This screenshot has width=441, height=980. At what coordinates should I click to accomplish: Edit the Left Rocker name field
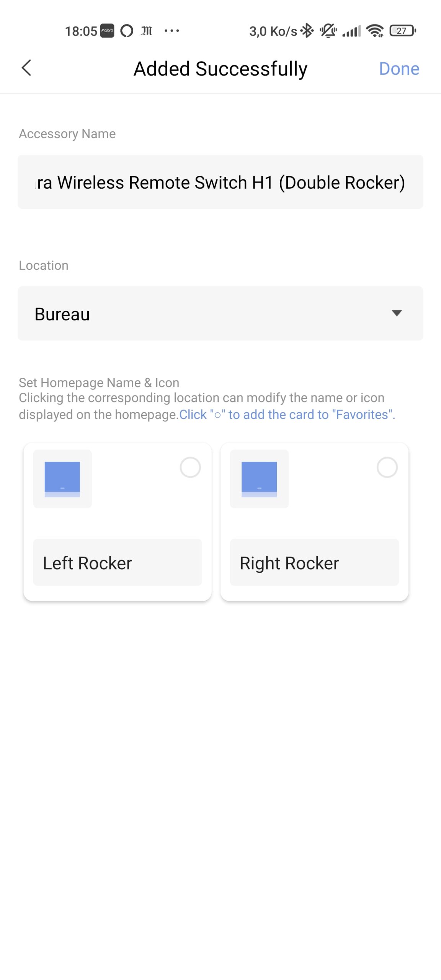tap(118, 562)
